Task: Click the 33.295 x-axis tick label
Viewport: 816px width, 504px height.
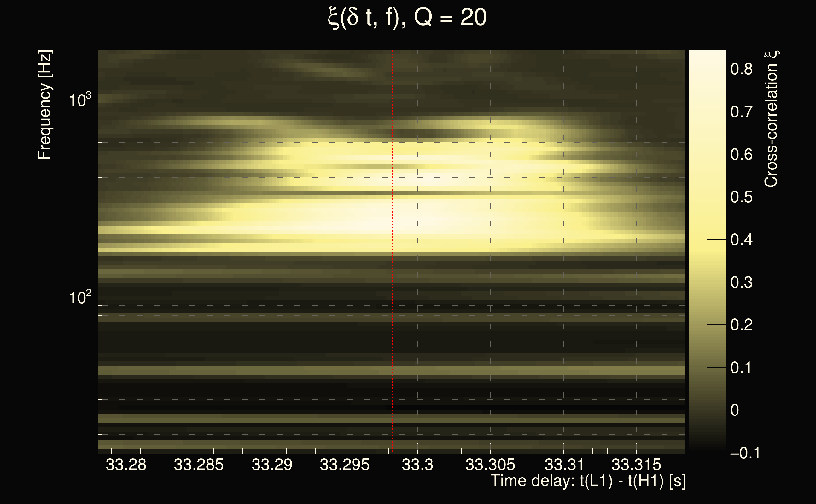Action: tap(345, 465)
